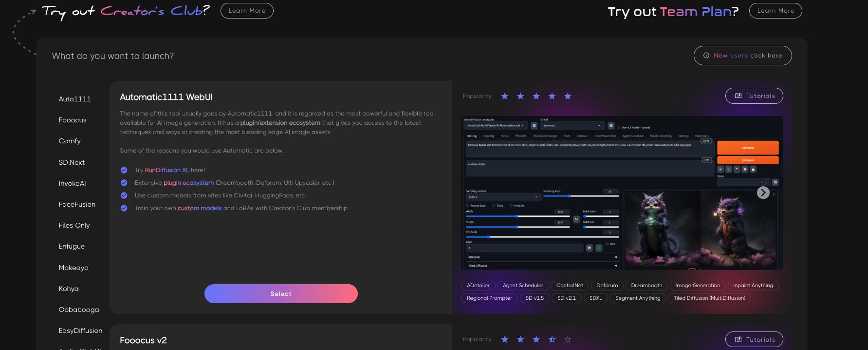The height and width of the screenshot is (350, 868).
Task: Open the New users click here button
Action: click(742, 56)
